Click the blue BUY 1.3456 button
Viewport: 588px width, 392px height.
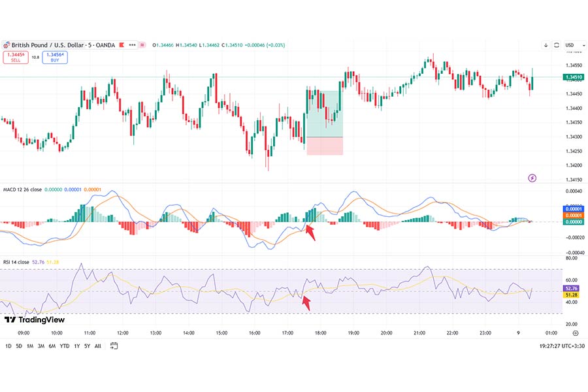tap(55, 57)
